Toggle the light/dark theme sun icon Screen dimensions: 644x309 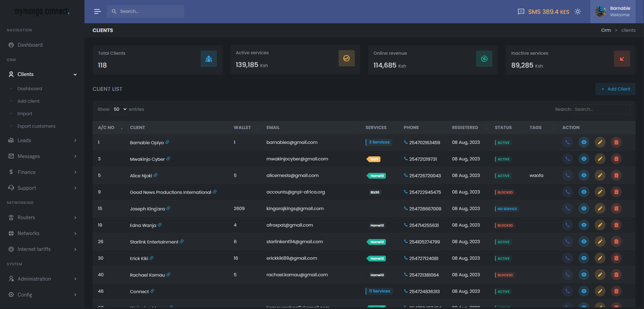coord(578,11)
